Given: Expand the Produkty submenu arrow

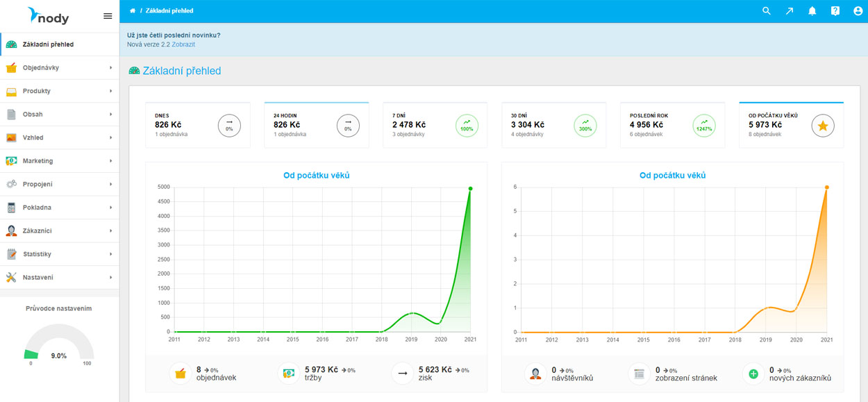Looking at the screenshot, I should tap(110, 91).
